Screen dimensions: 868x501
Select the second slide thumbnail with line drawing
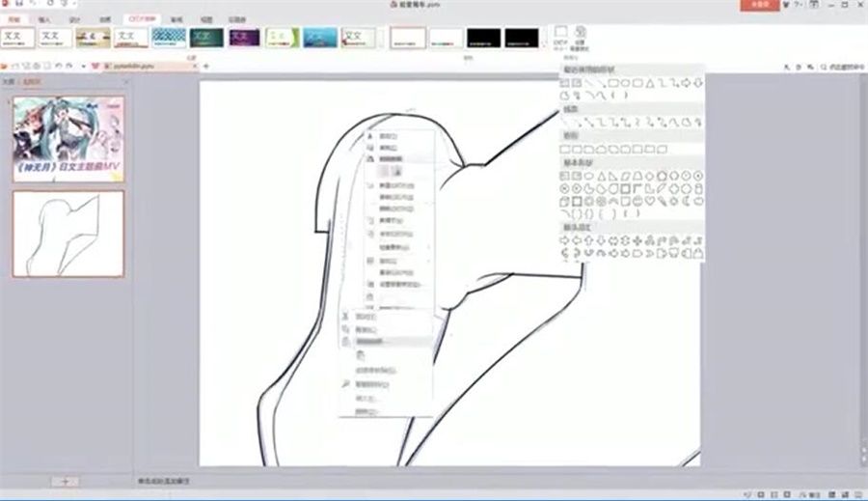coord(68,234)
